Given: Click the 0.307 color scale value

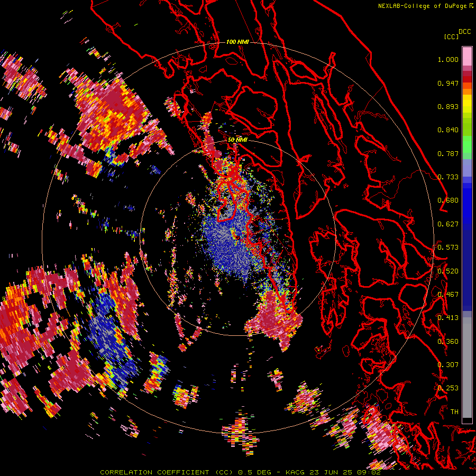Looking at the screenshot, I should [x=448, y=365].
